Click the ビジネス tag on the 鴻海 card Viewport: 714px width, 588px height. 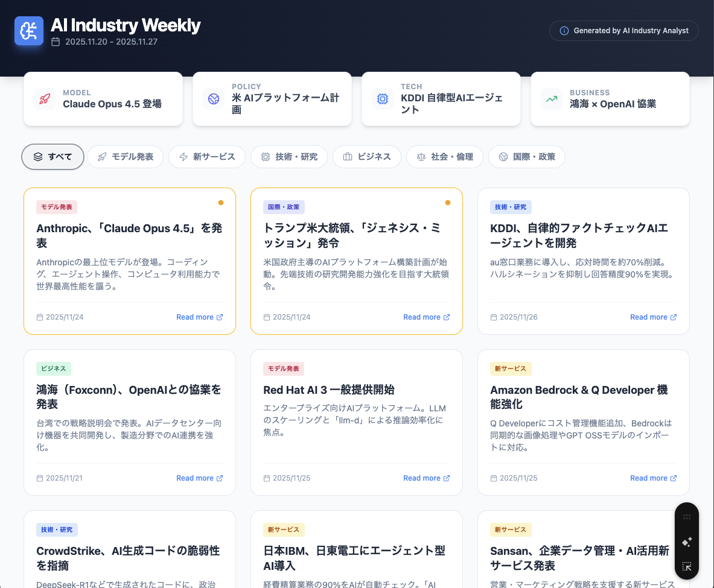[54, 368]
